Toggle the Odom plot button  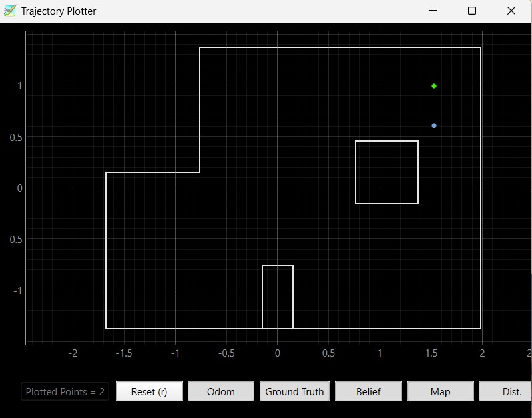click(221, 391)
